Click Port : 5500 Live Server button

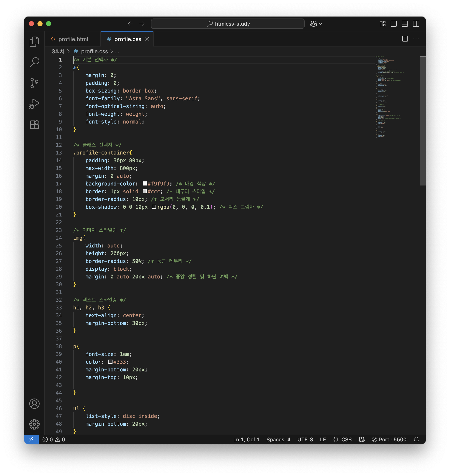(x=389, y=439)
